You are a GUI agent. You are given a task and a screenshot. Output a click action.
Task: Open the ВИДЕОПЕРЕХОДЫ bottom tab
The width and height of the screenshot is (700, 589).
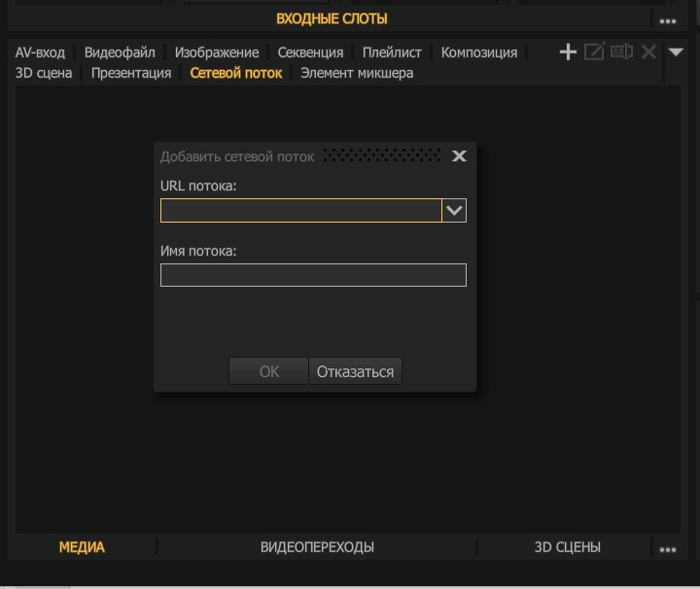(x=317, y=547)
